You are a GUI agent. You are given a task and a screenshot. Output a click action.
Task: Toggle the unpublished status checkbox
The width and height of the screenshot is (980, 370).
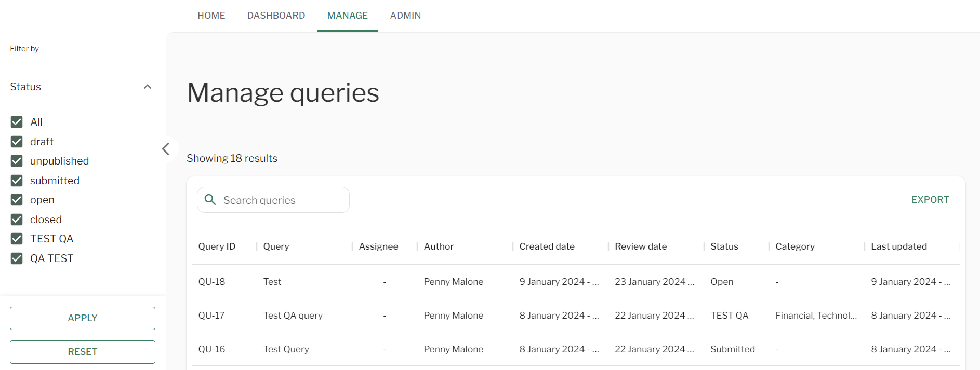[x=17, y=161]
